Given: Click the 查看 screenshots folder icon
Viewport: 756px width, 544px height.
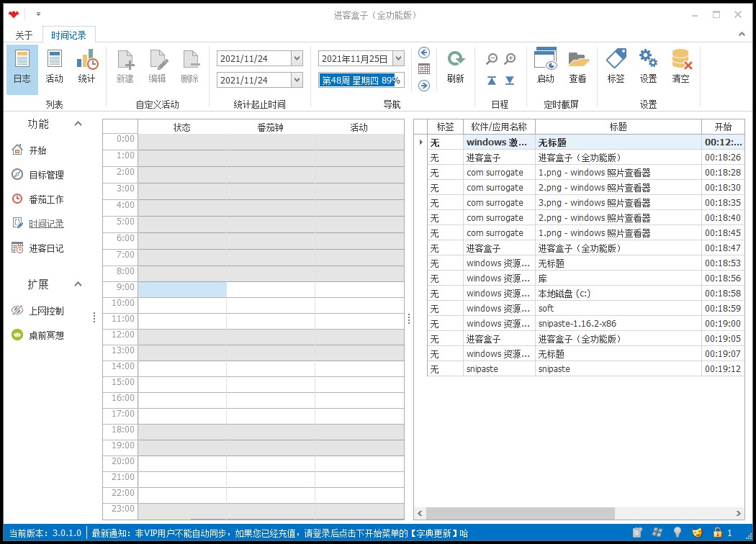Looking at the screenshot, I should pos(577,68).
